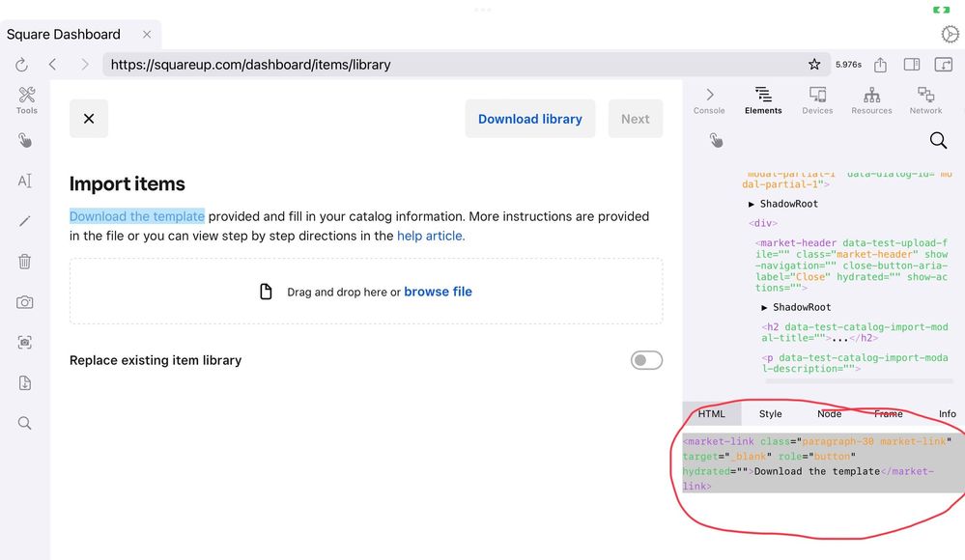Click the Download library button
The height and width of the screenshot is (560, 965).
click(529, 119)
